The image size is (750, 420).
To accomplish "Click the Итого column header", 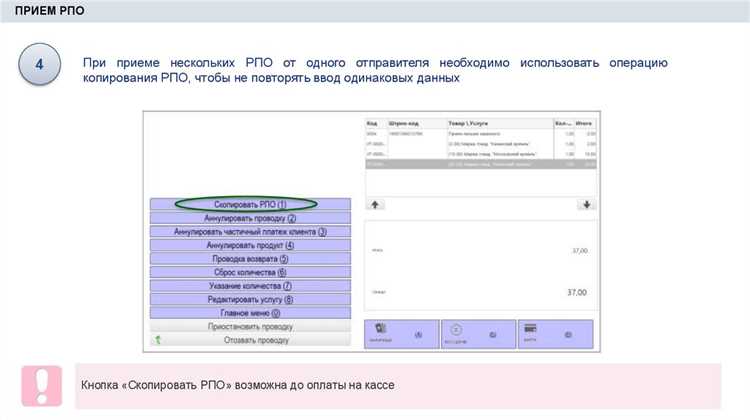I will (585, 123).
